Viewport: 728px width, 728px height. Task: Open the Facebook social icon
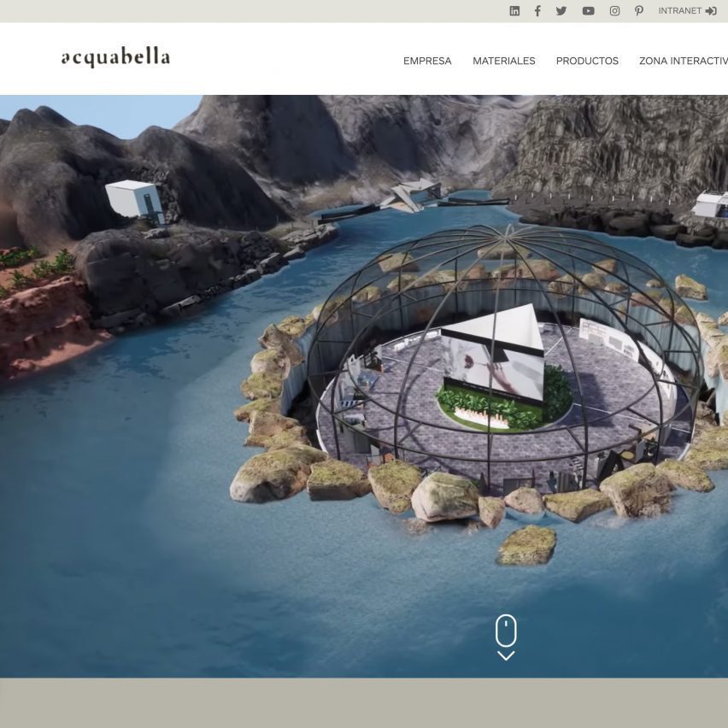click(x=537, y=11)
